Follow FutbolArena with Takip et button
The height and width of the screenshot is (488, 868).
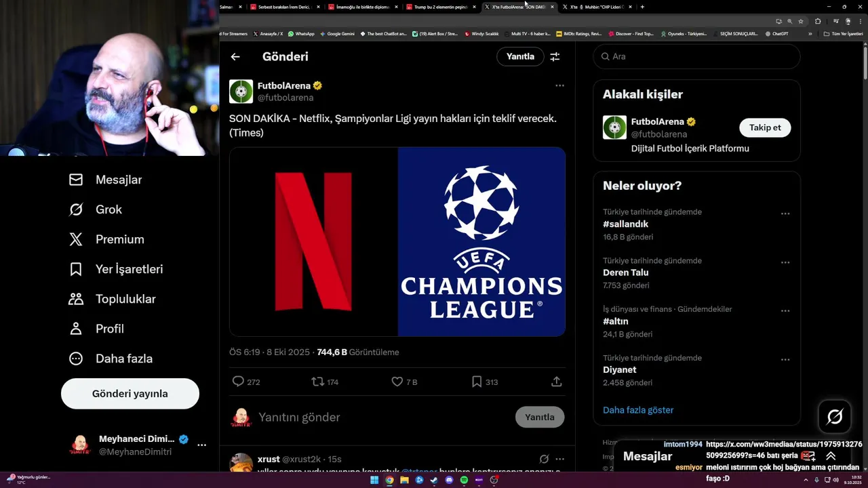click(765, 127)
